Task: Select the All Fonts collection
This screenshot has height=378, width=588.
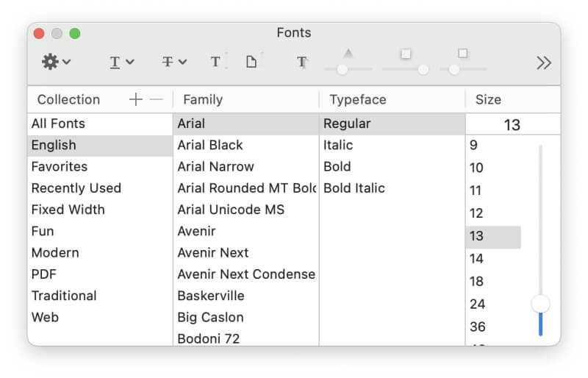Action: click(x=100, y=124)
